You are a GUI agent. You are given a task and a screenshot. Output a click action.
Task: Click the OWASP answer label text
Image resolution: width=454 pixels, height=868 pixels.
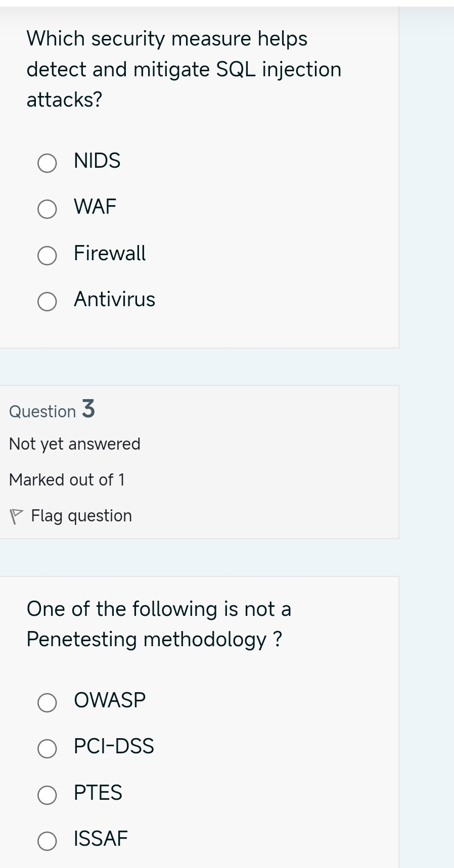pyautogui.click(x=109, y=700)
